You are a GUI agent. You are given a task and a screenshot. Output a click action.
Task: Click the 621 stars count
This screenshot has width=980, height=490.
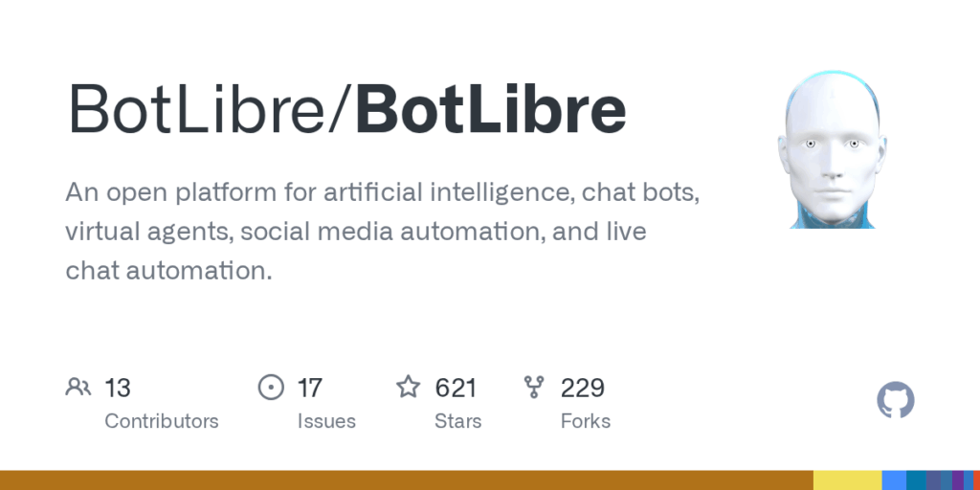[x=456, y=389]
